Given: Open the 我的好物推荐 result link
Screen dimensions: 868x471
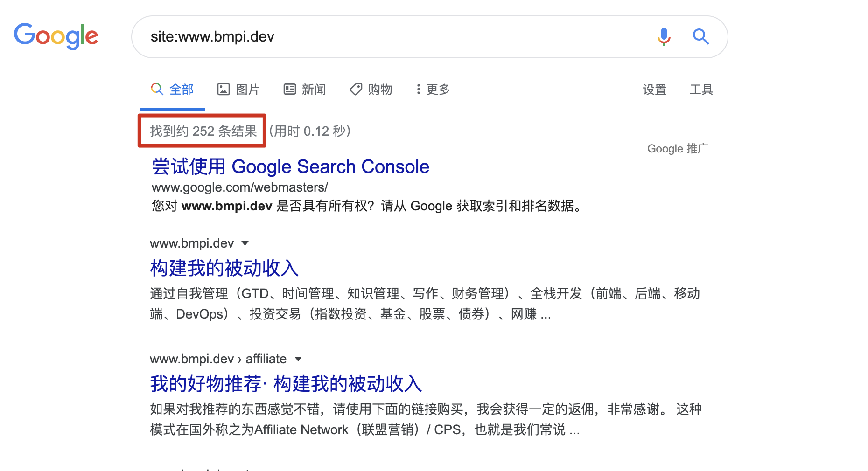Looking at the screenshot, I should click(286, 384).
